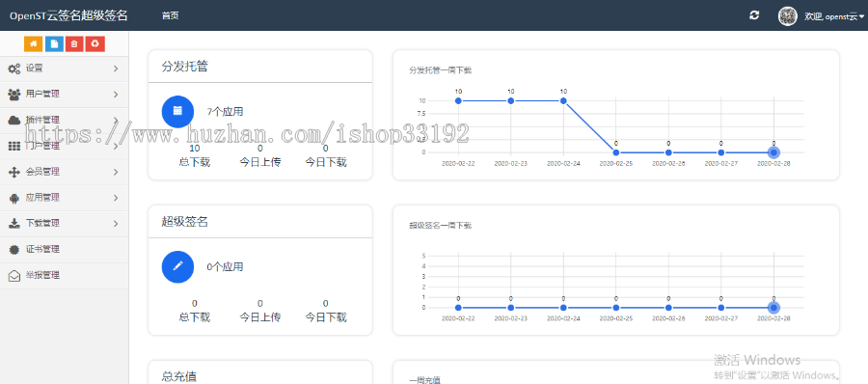This screenshot has width=868, height=384.
Task: Click the 分发托管一周下载 chart title
Action: coord(440,70)
